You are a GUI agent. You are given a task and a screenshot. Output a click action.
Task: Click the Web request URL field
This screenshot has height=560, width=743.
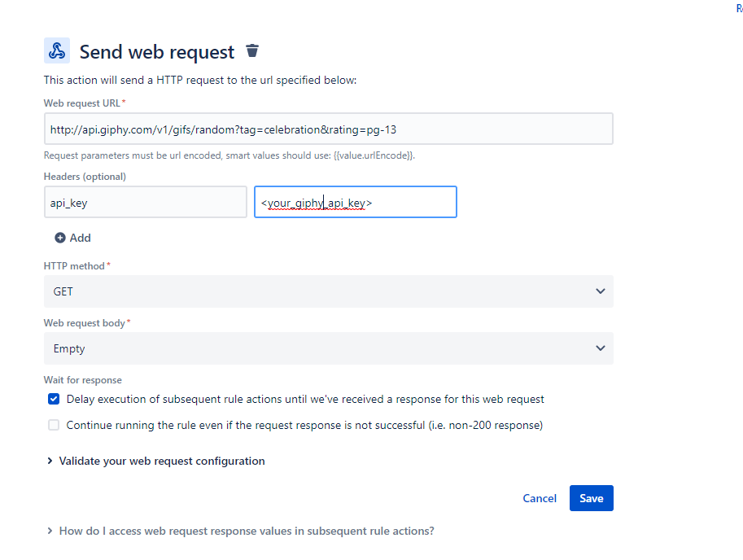pyautogui.click(x=328, y=129)
